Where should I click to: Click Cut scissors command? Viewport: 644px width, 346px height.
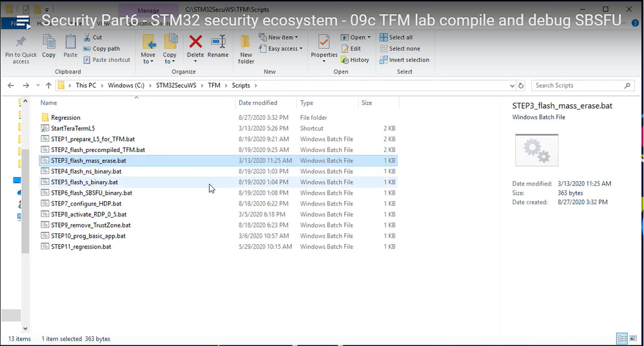93,37
